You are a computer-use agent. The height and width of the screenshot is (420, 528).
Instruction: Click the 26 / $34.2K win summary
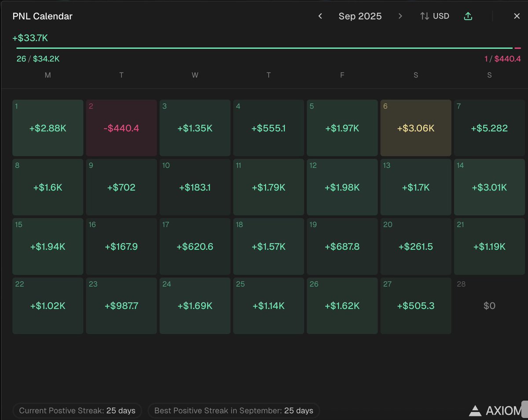[37, 58]
